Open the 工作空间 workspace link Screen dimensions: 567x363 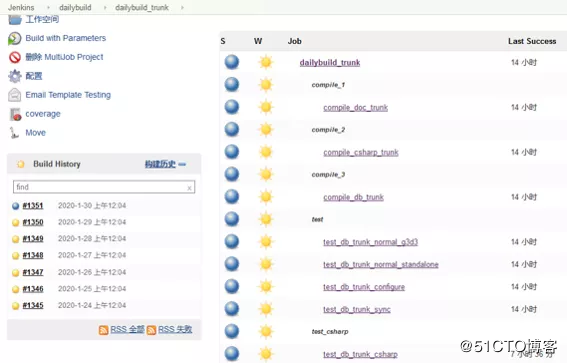click(42, 19)
